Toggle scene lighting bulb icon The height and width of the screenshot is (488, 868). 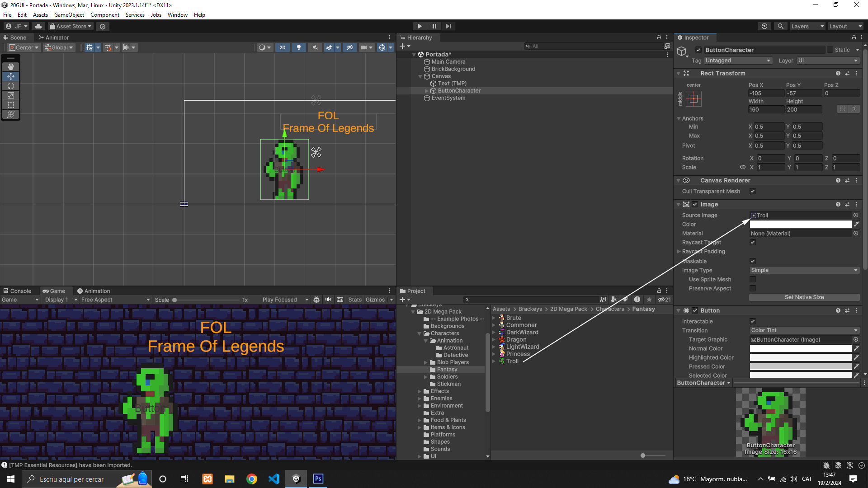298,47
